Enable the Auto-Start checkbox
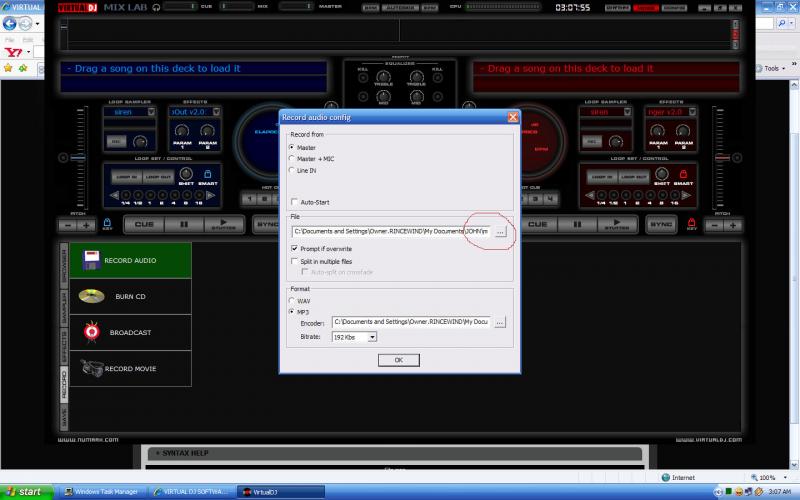This screenshot has height=500, width=800. (x=294, y=202)
